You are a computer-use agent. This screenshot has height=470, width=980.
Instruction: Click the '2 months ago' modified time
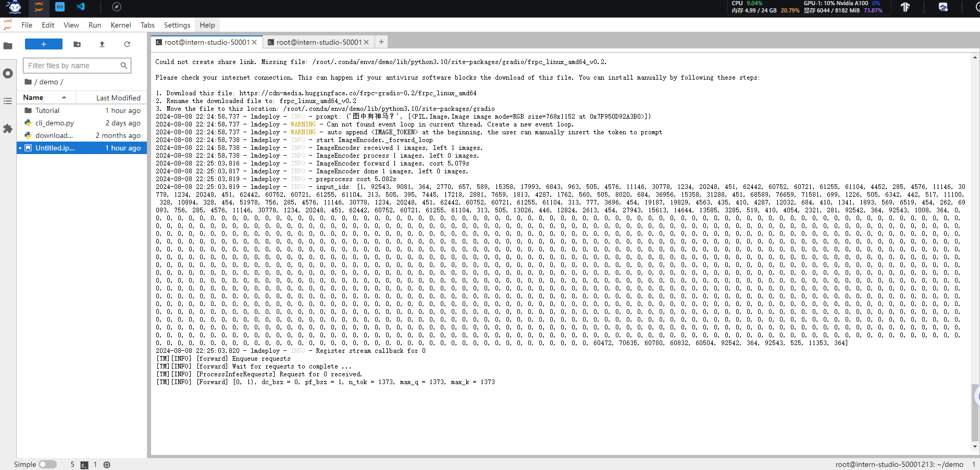tap(118, 135)
